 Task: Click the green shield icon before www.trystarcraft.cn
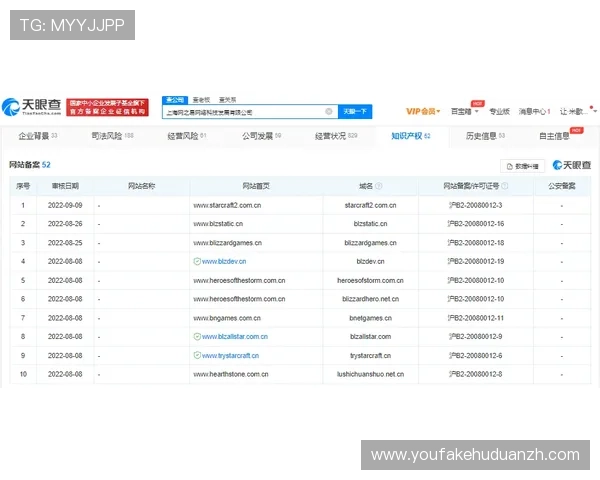click(197, 356)
